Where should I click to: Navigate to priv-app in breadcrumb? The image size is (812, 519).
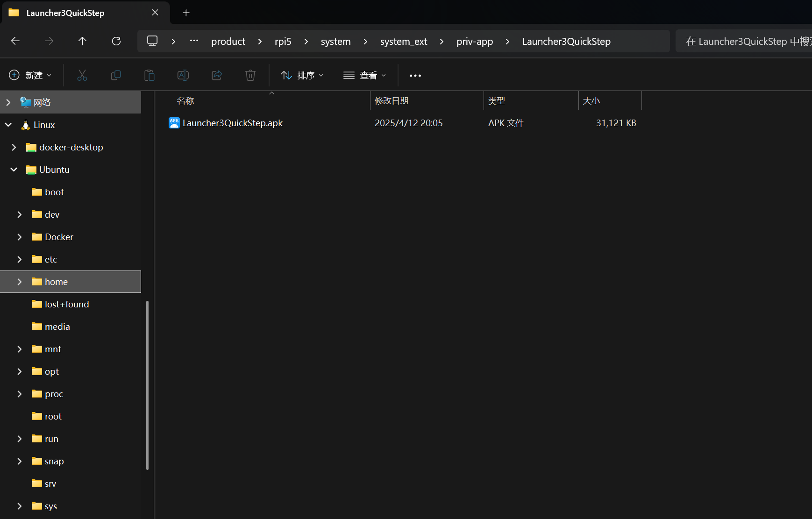click(x=475, y=42)
